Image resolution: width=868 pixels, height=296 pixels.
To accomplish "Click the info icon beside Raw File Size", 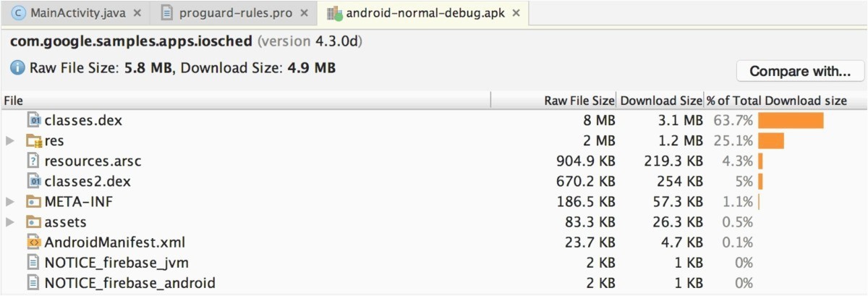I will (x=17, y=68).
